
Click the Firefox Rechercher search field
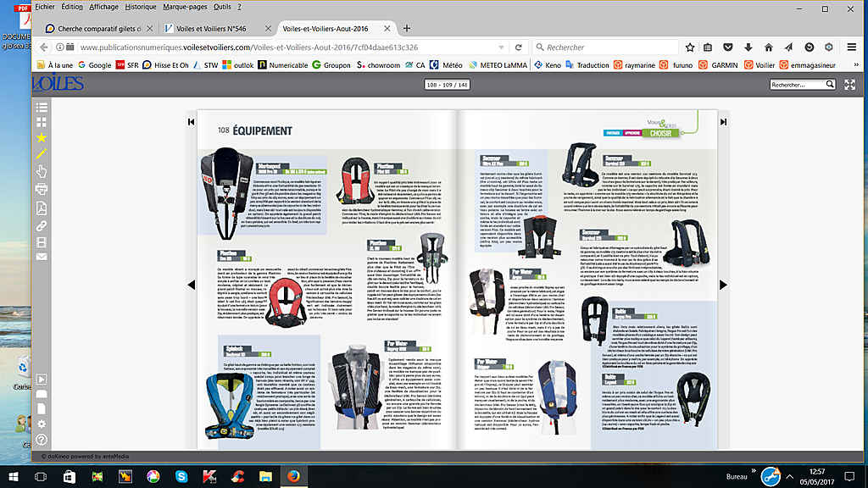click(606, 47)
